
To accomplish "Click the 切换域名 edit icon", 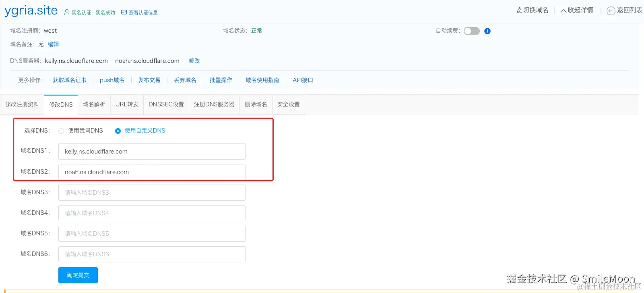I will (x=519, y=10).
